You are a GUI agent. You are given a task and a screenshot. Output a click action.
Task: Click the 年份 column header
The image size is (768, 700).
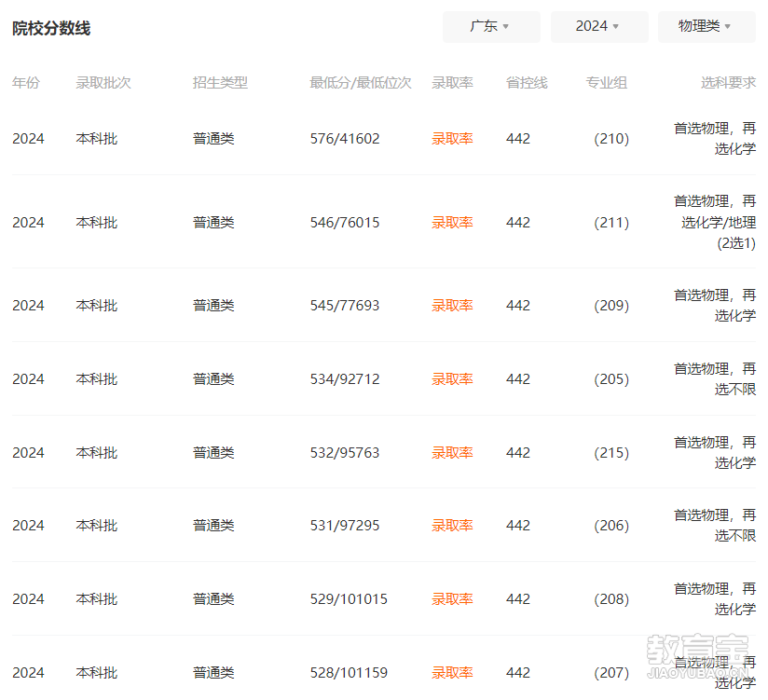click(x=26, y=83)
